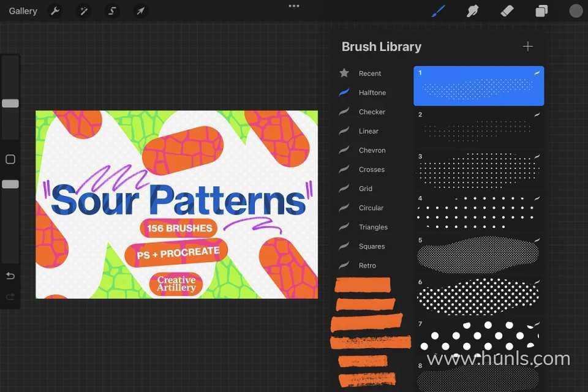The image size is (588, 392).
Task: Click the brush icon beside Retro
Action: tap(344, 265)
